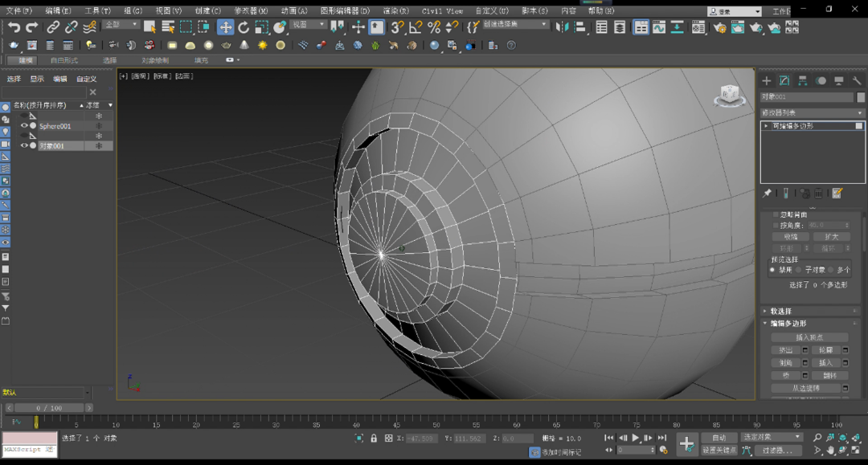Open the 全部 selection filter dropdown
The height and width of the screenshot is (465, 868).
tap(121, 25)
